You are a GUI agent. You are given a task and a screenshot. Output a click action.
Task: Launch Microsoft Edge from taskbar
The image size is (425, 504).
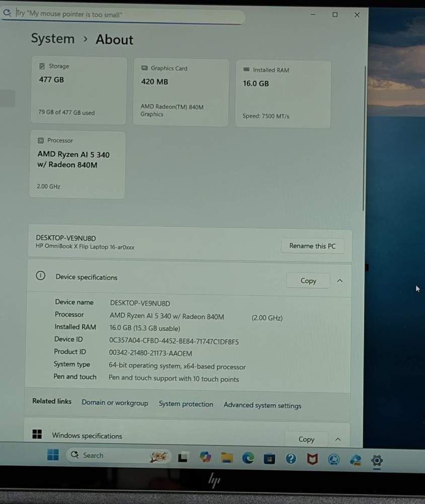pyautogui.click(x=248, y=458)
